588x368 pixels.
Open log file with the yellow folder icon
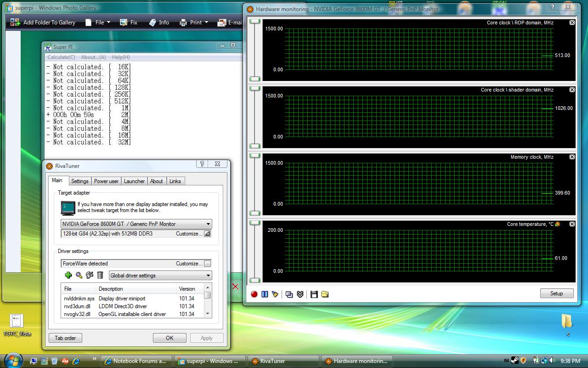[x=325, y=294]
